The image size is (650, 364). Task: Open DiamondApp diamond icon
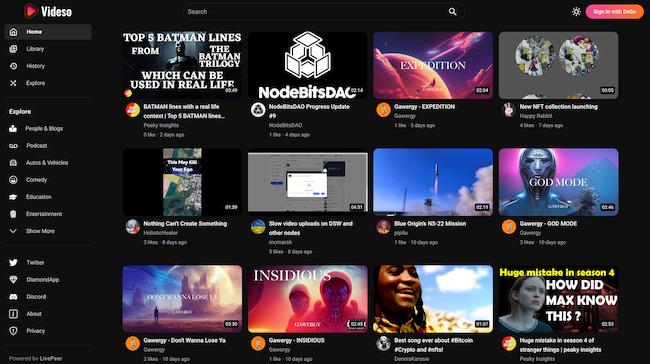(x=13, y=279)
